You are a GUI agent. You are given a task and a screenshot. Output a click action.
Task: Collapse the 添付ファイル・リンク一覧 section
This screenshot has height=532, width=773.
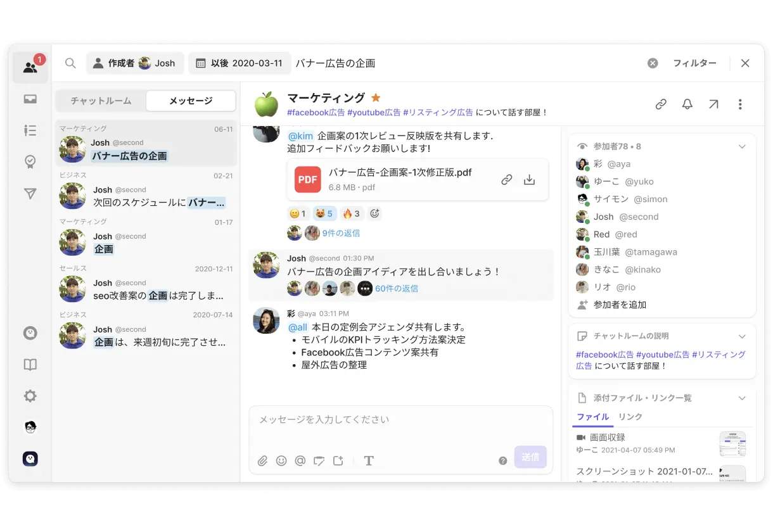click(742, 398)
